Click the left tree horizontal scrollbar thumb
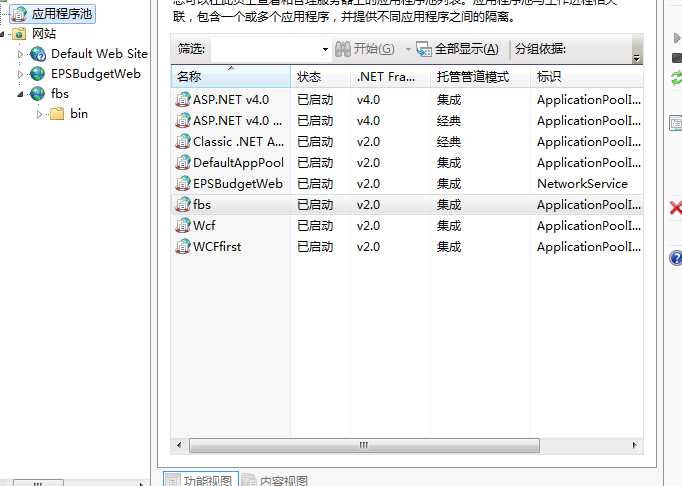Image resolution: width=682 pixels, height=486 pixels. 38,483
